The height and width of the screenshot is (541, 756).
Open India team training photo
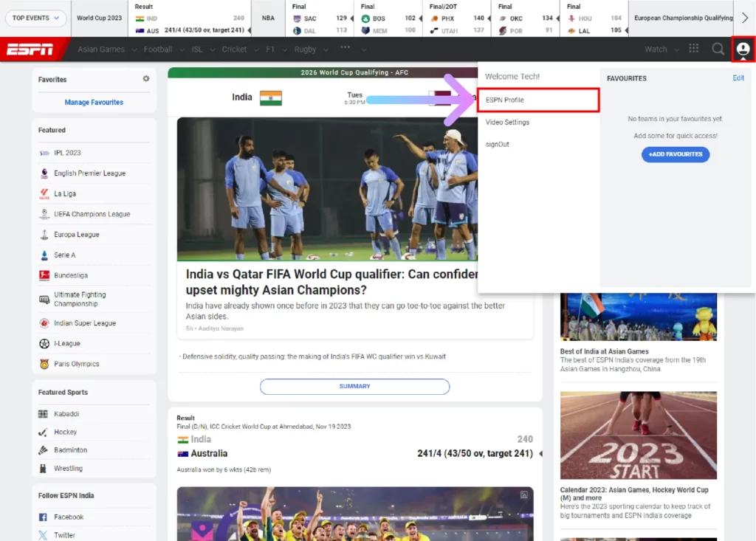(x=327, y=189)
